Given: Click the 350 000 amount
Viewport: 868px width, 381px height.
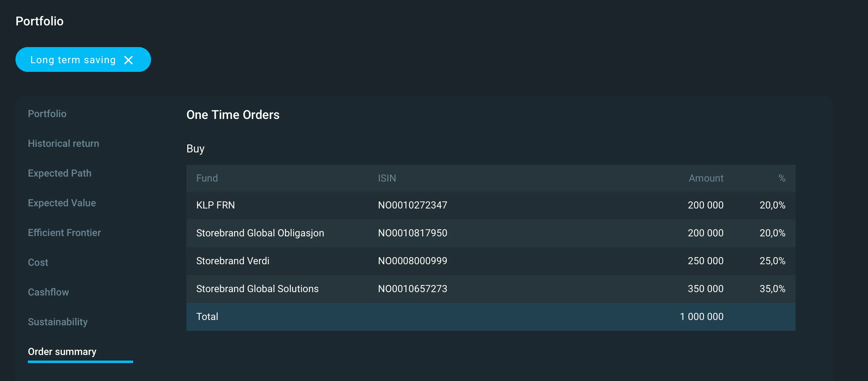Looking at the screenshot, I should tap(705, 289).
